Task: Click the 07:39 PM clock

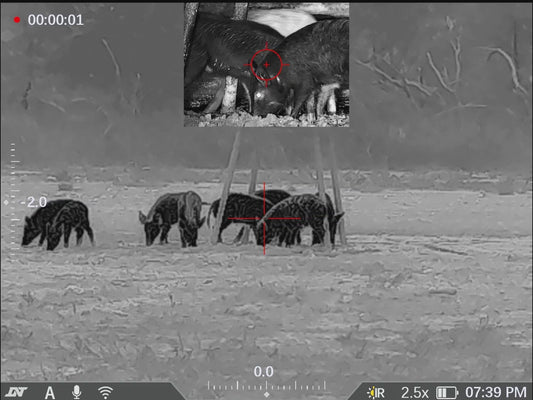Action: pos(496,393)
